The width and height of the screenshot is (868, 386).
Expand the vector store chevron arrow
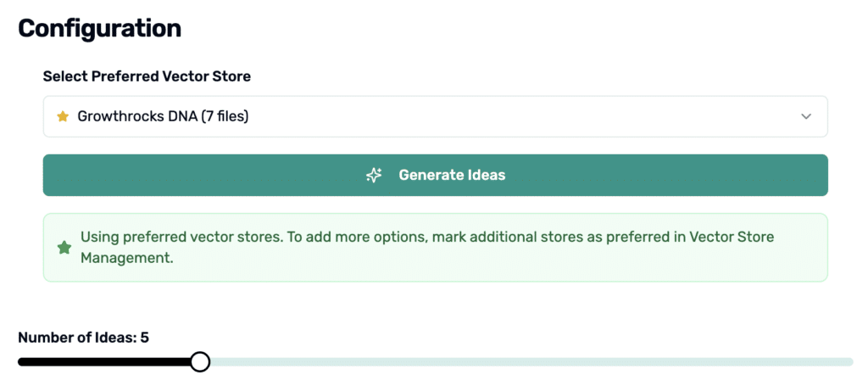coord(806,116)
